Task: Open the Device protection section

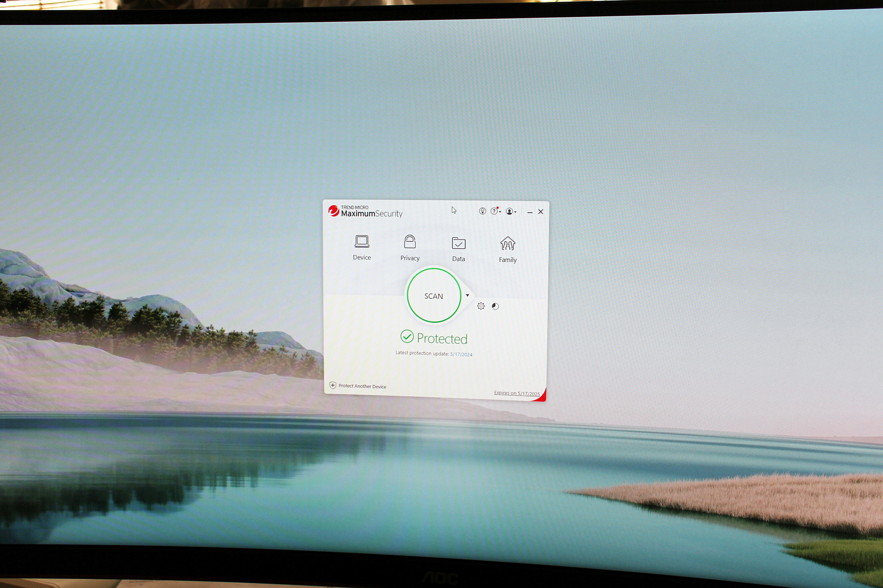Action: pos(362,247)
